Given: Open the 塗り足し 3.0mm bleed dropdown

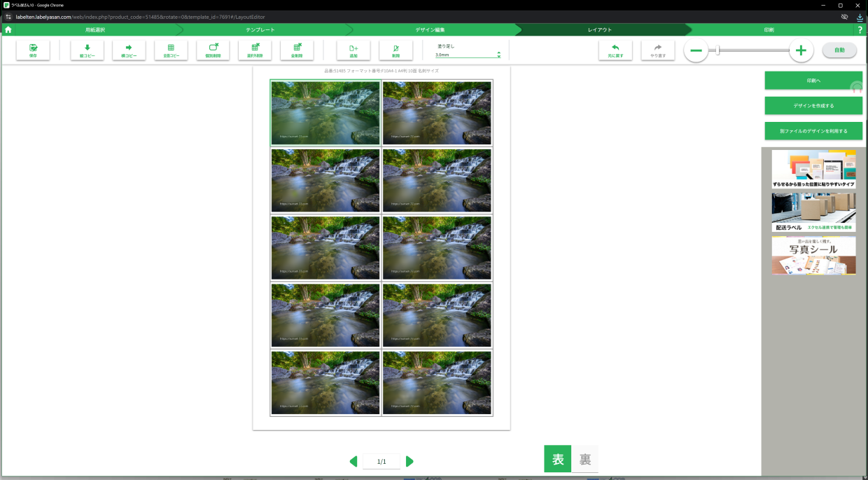Looking at the screenshot, I should pyautogui.click(x=468, y=54).
